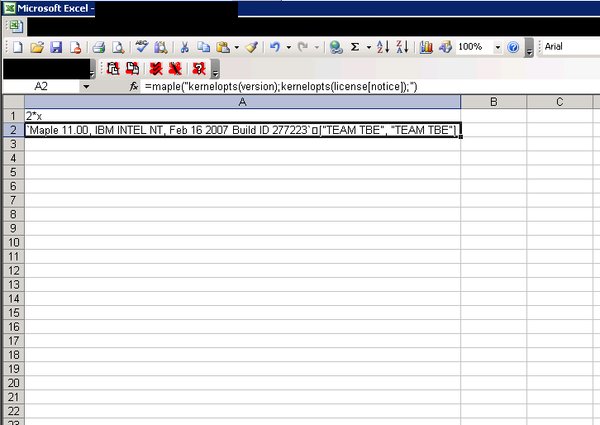Click the A2 Name Box field
Image resolution: width=600 pixels, height=425 pixels.
point(41,87)
